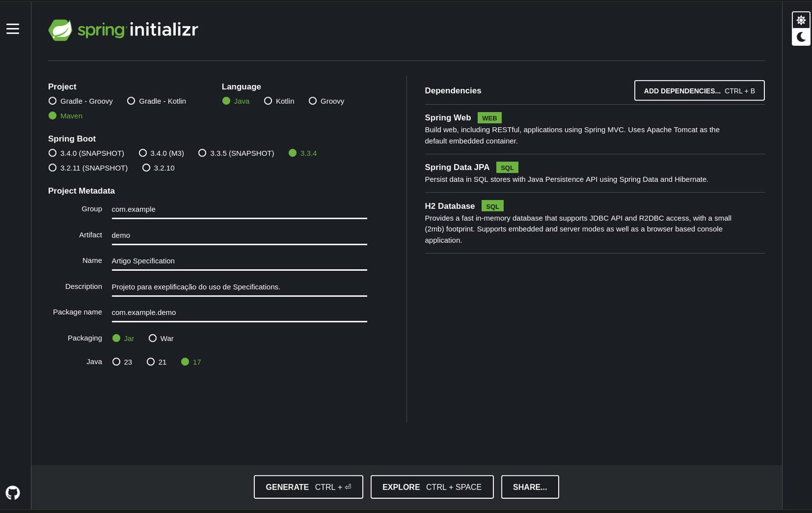Open the GitHub link icon
The image size is (812, 513).
(13, 493)
